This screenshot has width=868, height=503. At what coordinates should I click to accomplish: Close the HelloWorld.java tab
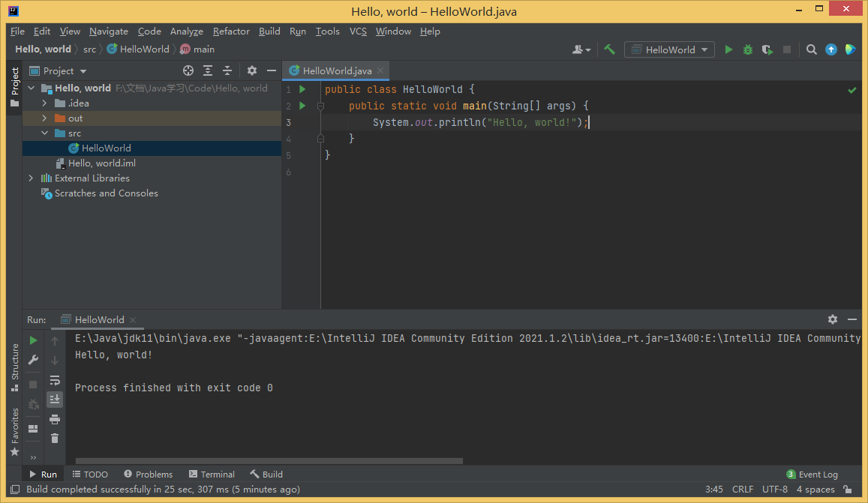(x=380, y=70)
